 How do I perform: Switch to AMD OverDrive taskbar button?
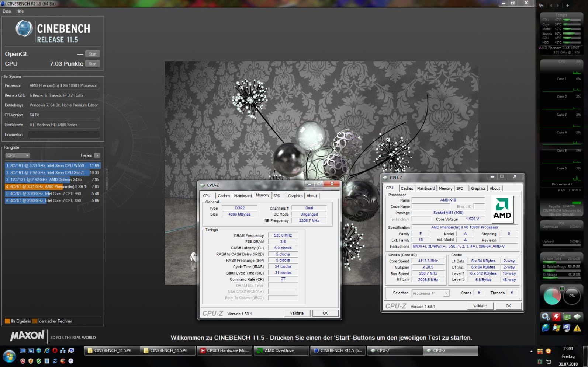(x=281, y=350)
